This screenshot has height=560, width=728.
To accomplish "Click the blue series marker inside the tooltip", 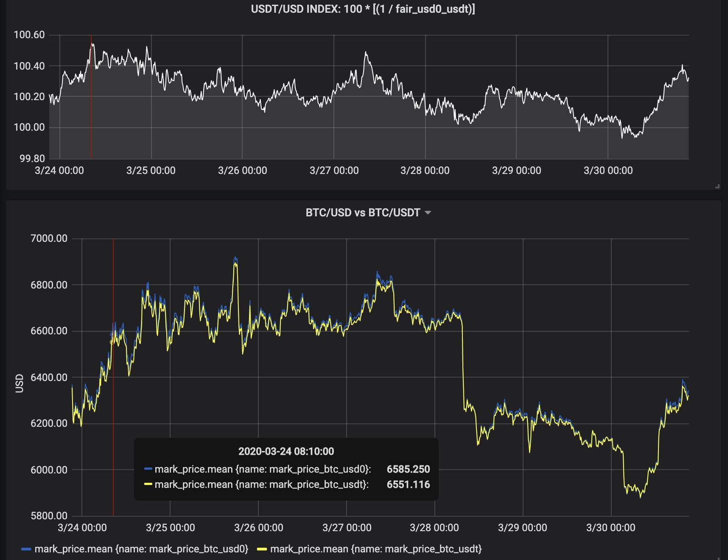I will pyautogui.click(x=148, y=469).
